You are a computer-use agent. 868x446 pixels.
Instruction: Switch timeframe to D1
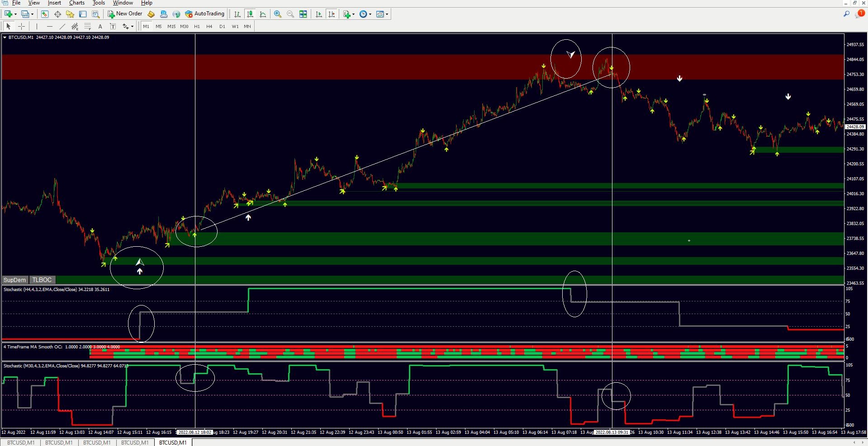click(222, 26)
